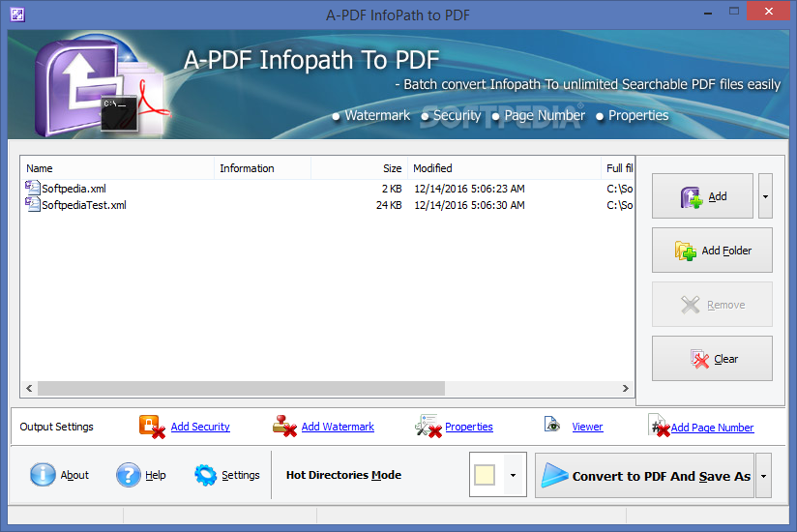
Task: Expand the Convert to PDF dropdown arrow
Action: [763, 476]
